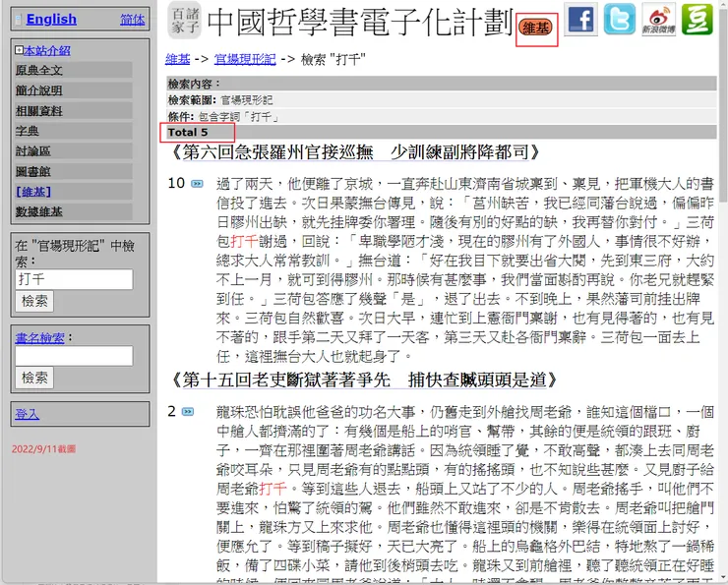Click the Total 5 results count

pyautogui.click(x=188, y=132)
